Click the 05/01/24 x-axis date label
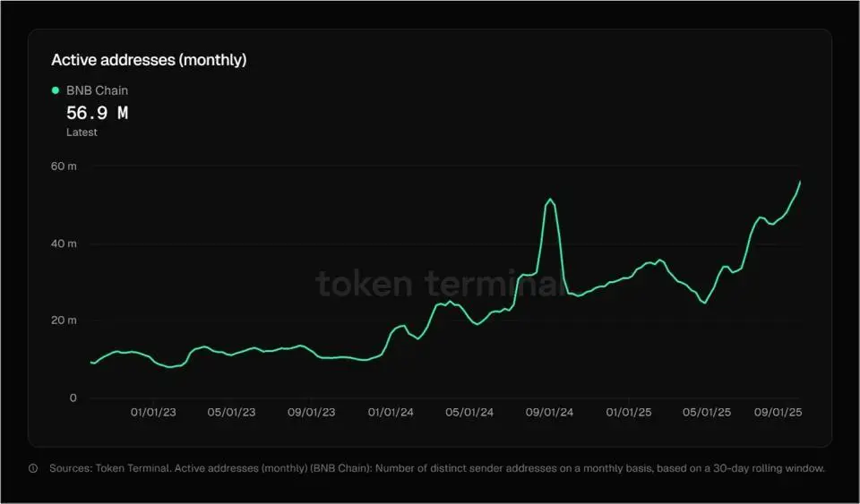 [469, 413]
